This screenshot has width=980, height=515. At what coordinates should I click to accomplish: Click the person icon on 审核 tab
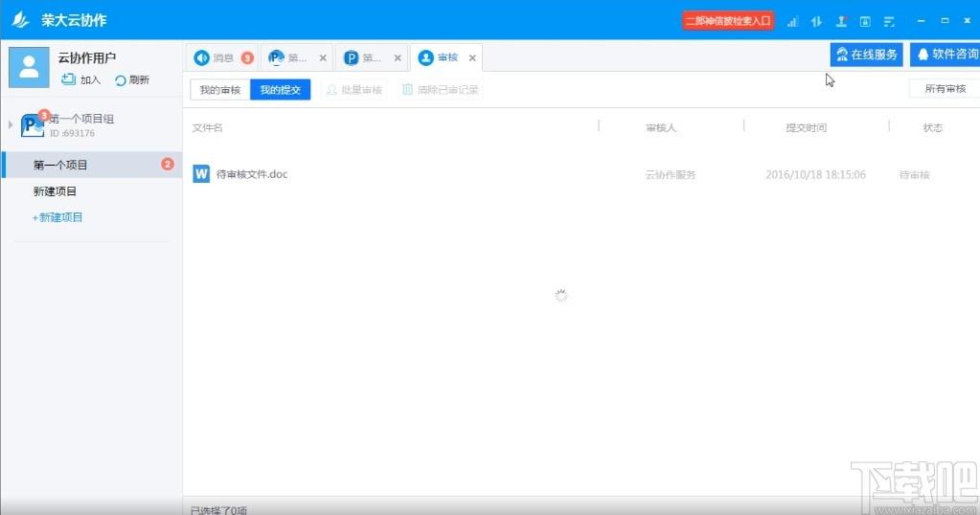tap(425, 58)
